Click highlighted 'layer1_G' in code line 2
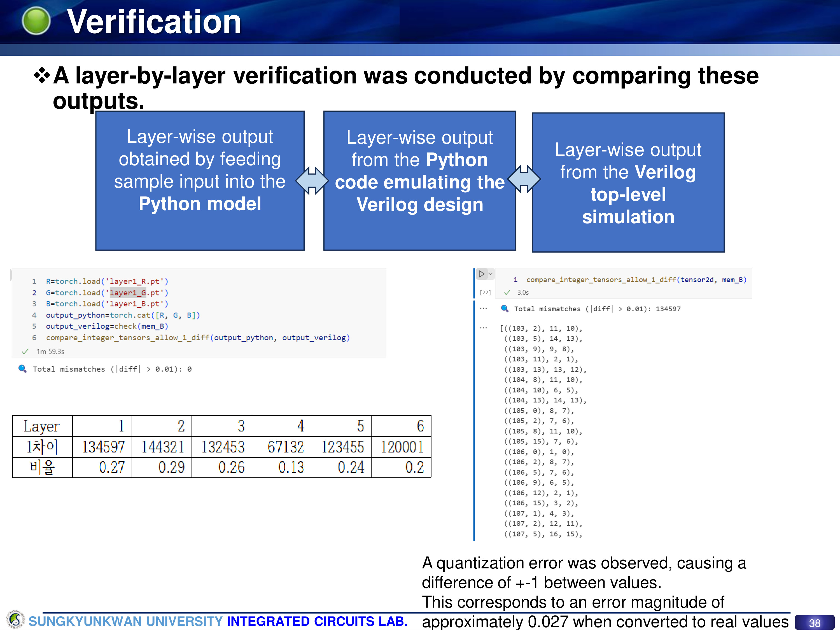Image resolution: width=840 pixels, height=630 pixels. (128, 293)
